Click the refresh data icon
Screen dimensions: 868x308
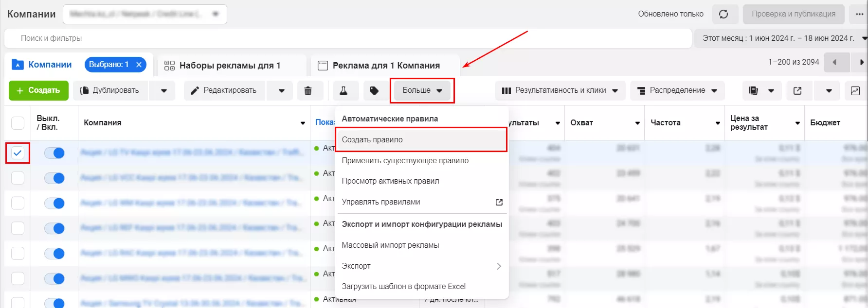click(724, 14)
